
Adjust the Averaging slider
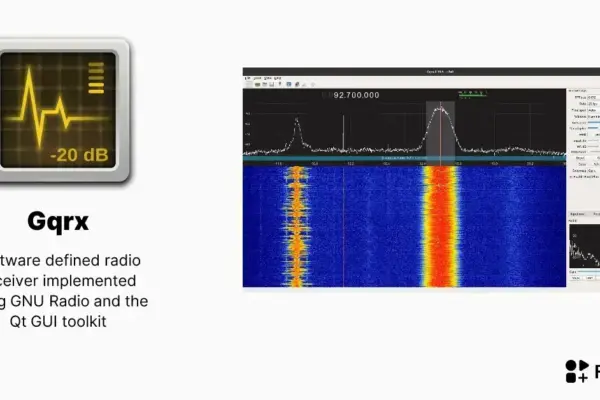pyautogui.click(x=593, y=122)
